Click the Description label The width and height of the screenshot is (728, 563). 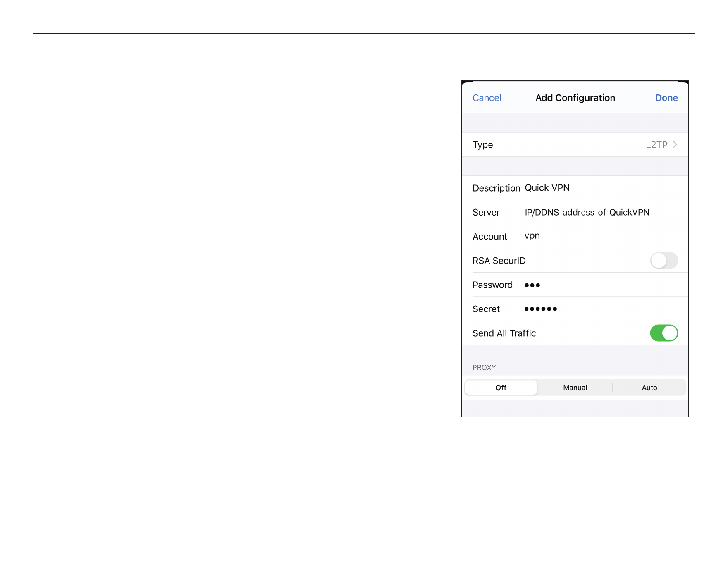click(496, 188)
